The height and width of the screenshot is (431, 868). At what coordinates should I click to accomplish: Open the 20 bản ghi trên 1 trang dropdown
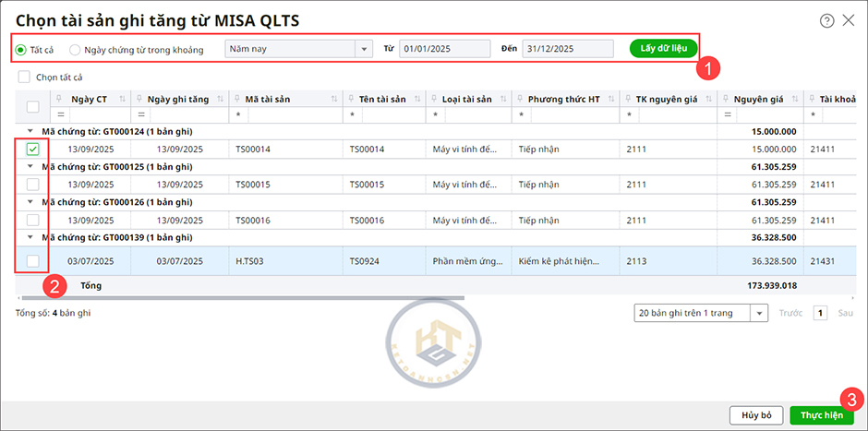click(x=760, y=313)
